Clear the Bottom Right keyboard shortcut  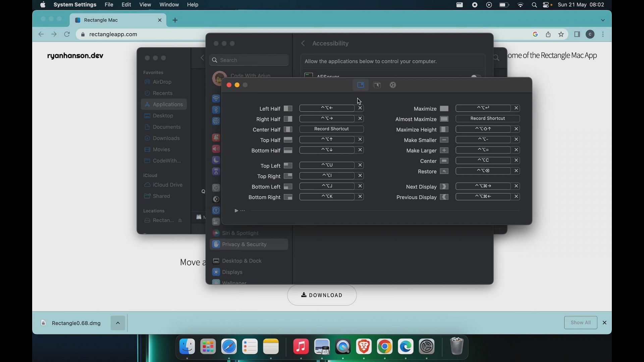point(360,196)
